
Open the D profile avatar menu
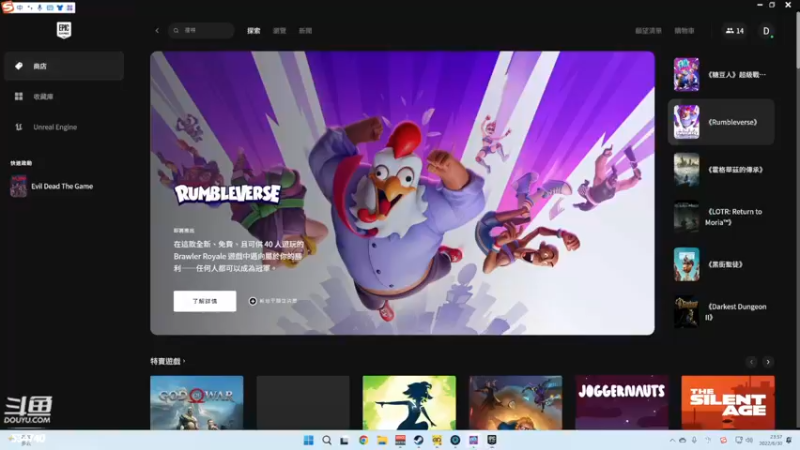(766, 31)
